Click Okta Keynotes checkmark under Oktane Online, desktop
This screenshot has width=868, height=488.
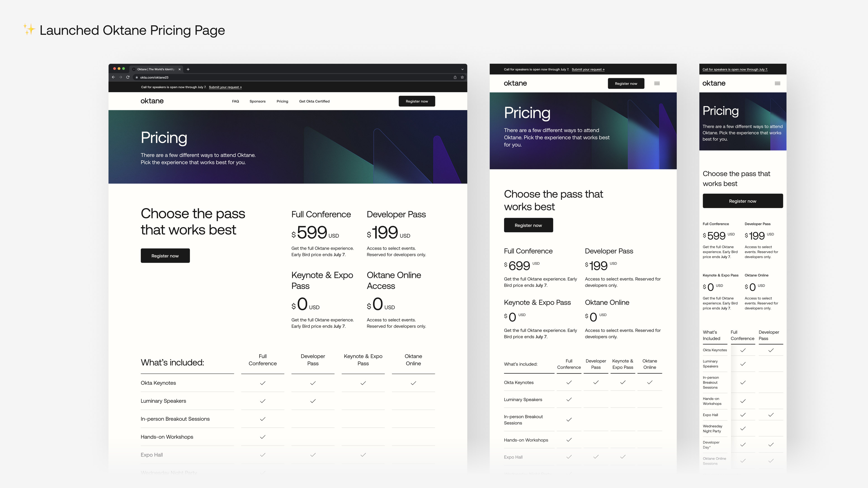tap(413, 383)
